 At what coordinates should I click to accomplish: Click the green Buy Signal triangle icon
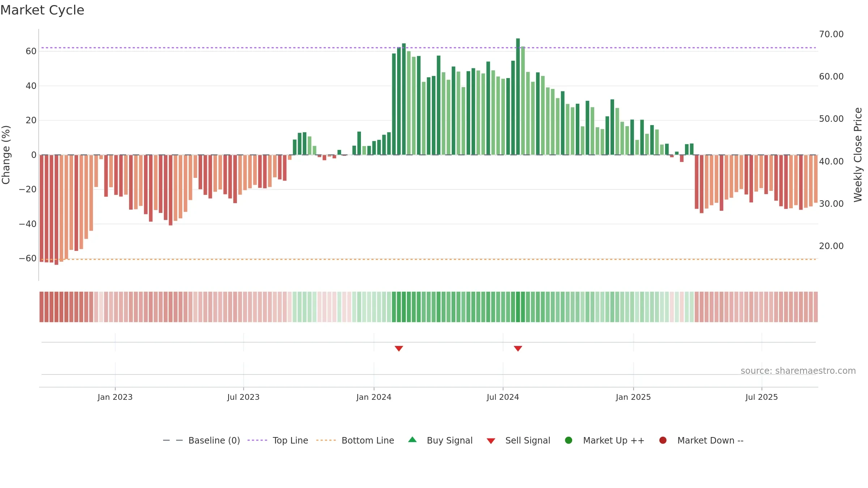(x=412, y=440)
